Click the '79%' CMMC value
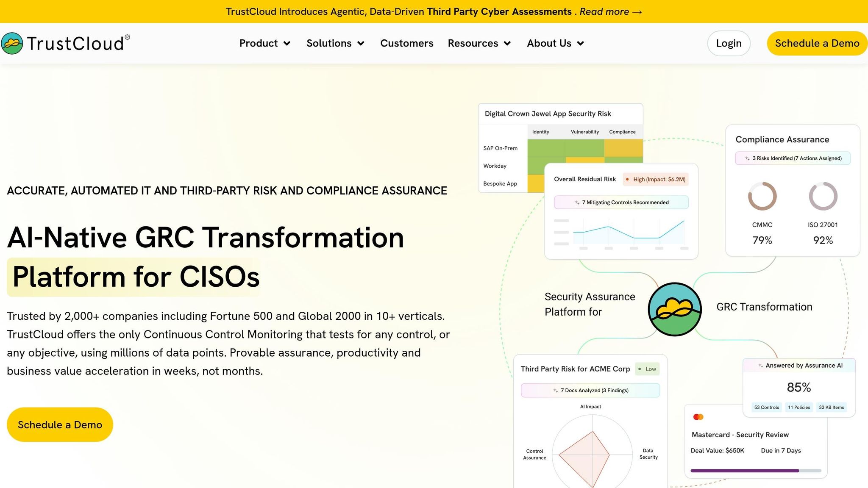 (762, 241)
